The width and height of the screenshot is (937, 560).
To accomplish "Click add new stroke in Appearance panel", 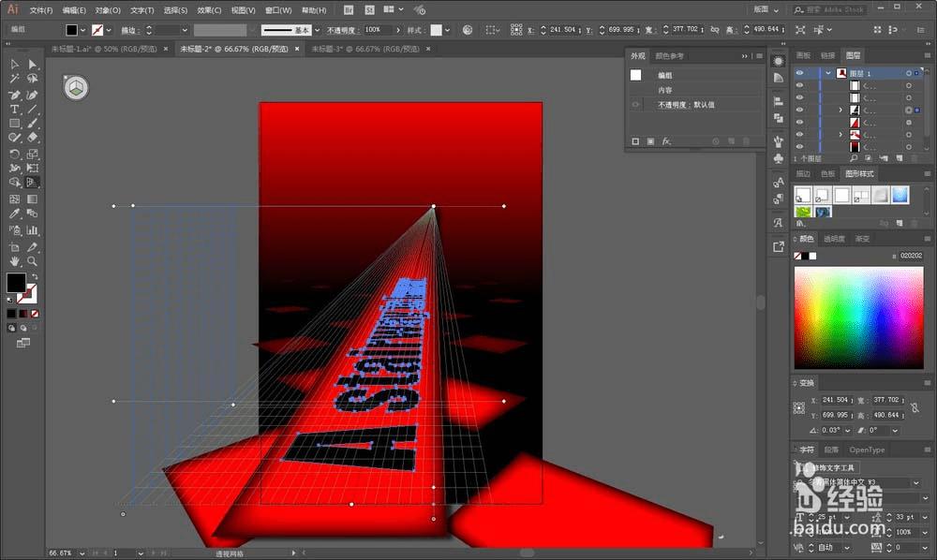I will [x=635, y=141].
